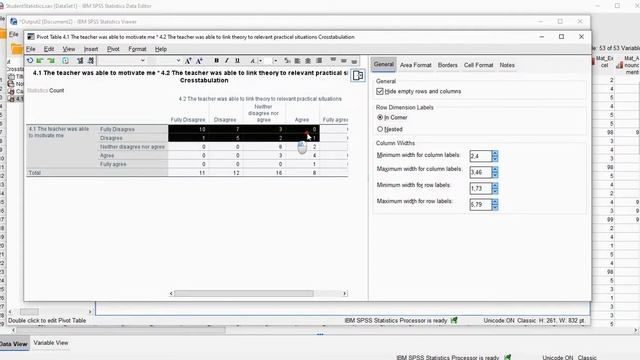The width and height of the screenshot is (640, 360).
Task: Step minimum column label width spinner
Action: 495,156
